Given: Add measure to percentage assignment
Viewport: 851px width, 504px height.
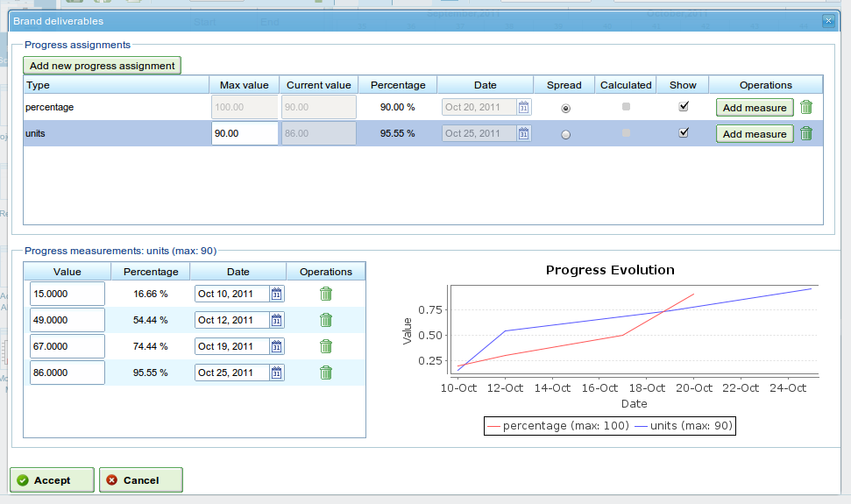Looking at the screenshot, I should [x=755, y=108].
